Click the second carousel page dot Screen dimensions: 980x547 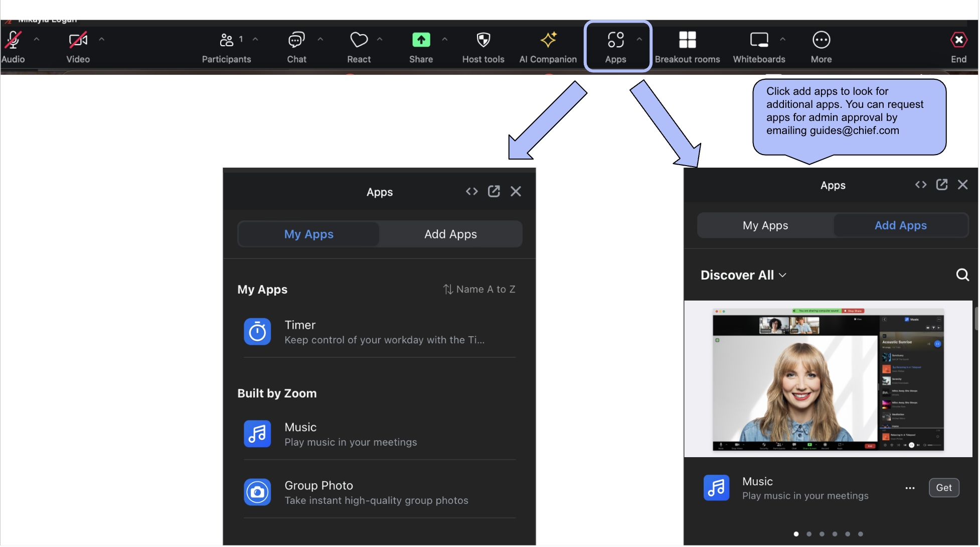click(x=809, y=534)
